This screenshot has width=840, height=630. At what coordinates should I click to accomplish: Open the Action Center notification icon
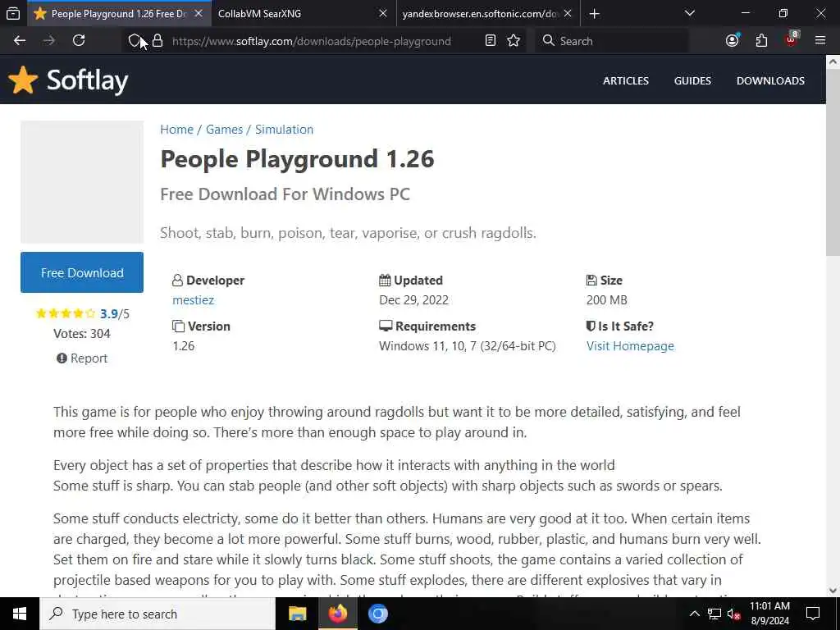pos(813,614)
